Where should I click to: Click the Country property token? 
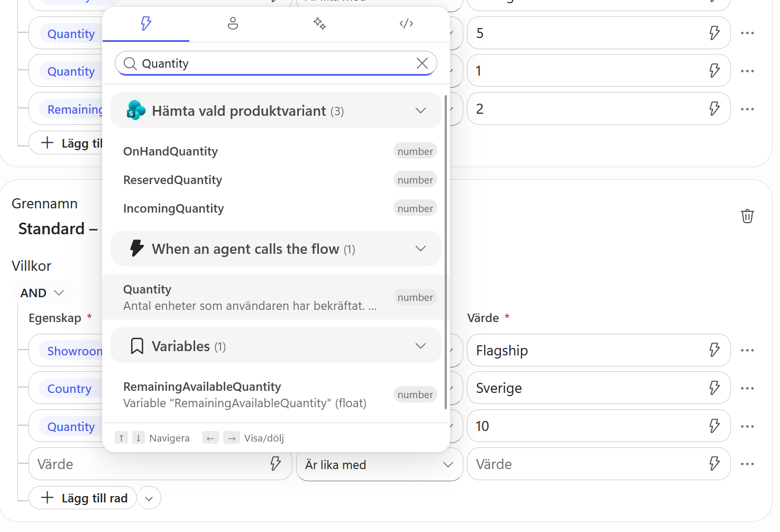(69, 389)
